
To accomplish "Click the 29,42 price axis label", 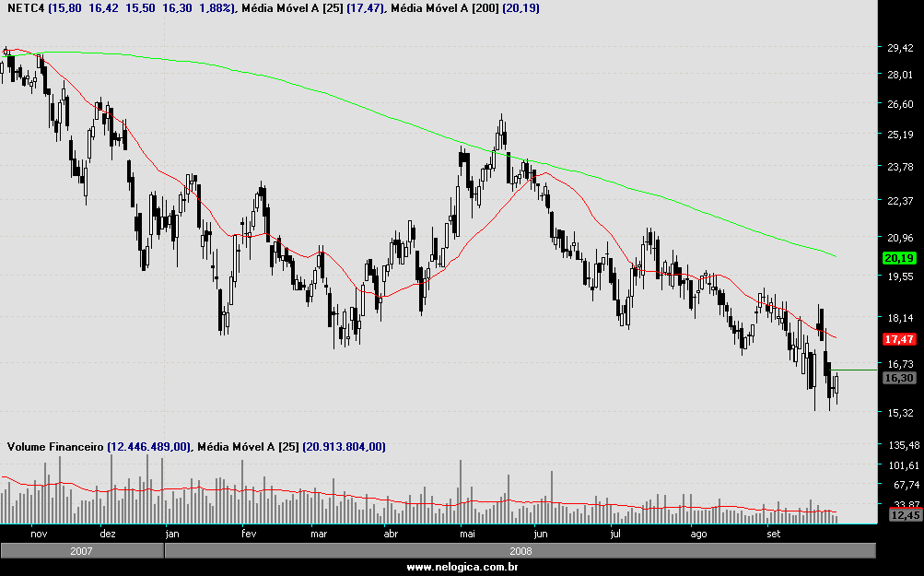I will 900,48.
